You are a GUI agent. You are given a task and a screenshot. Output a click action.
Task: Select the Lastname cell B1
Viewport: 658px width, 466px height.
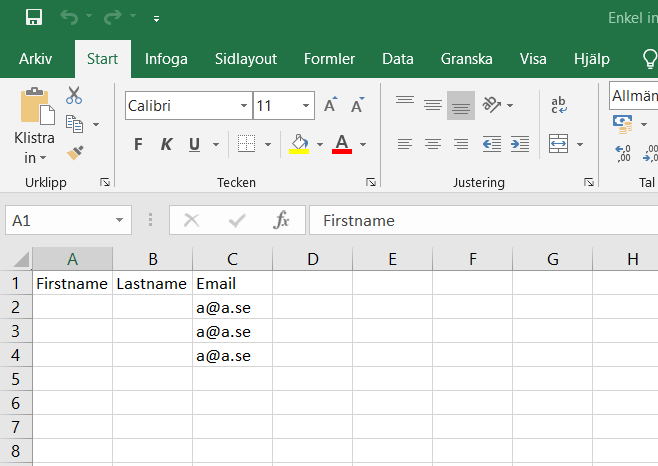tap(152, 283)
